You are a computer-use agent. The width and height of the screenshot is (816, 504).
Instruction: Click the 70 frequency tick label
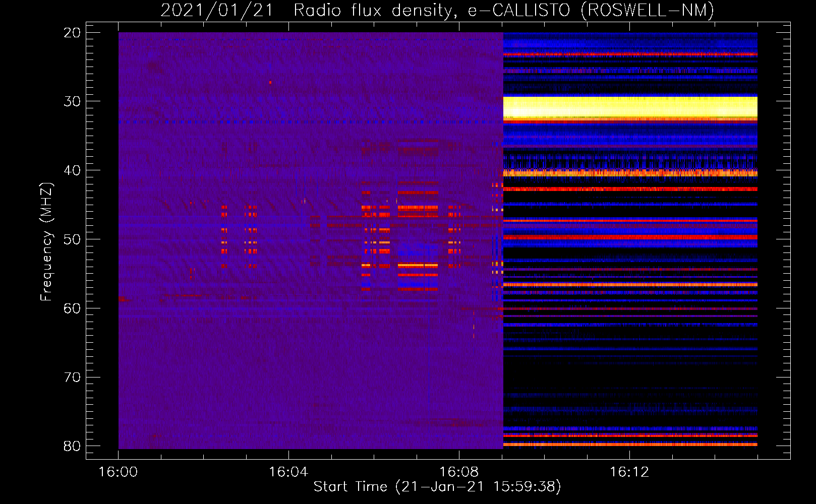point(72,377)
